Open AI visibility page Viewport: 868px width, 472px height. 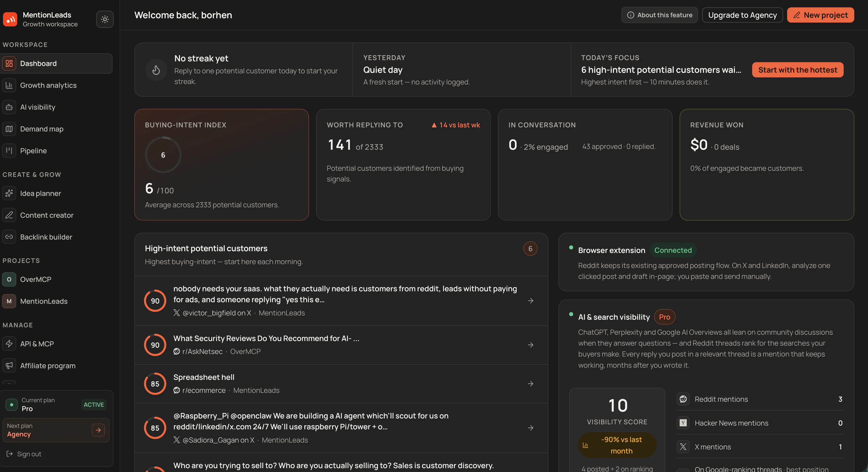[x=56, y=107]
